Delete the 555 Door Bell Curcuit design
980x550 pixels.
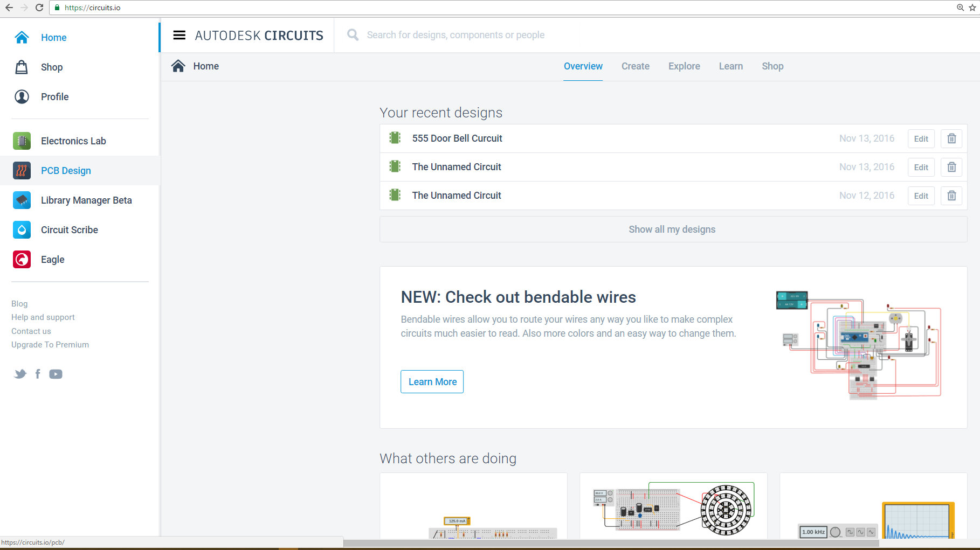pyautogui.click(x=951, y=138)
